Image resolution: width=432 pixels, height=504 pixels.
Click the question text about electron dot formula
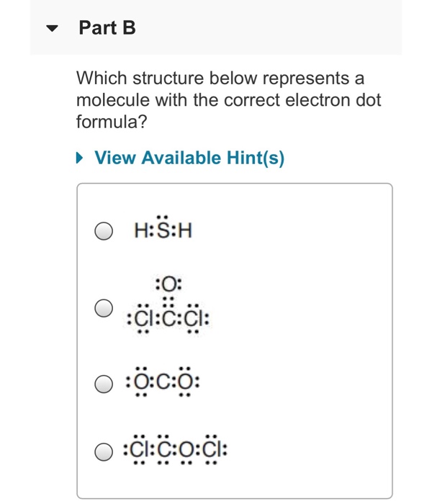(x=228, y=100)
